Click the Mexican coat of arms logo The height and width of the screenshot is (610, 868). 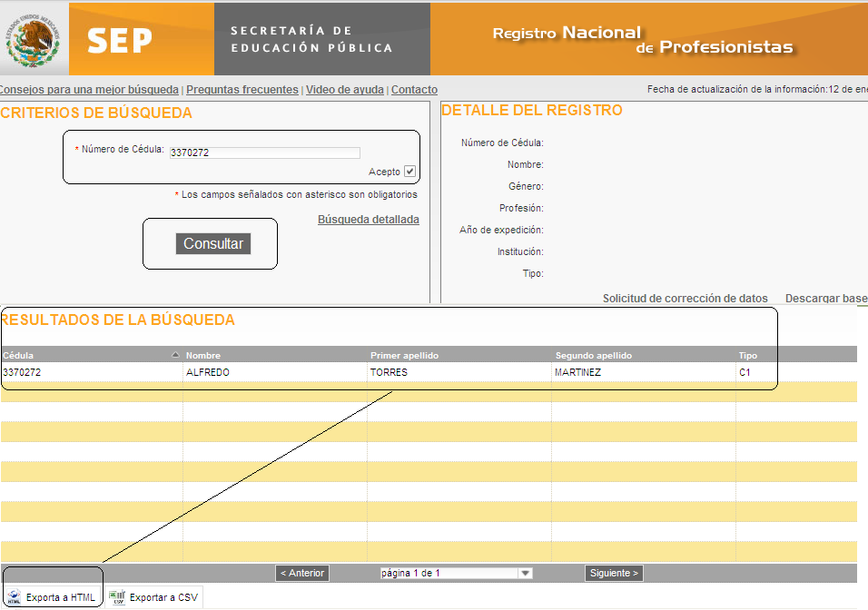(32, 41)
